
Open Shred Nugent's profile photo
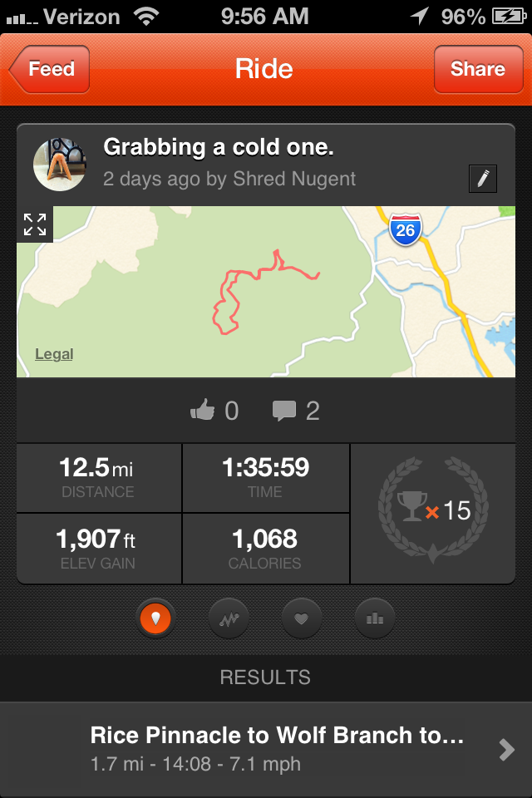tap(60, 165)
